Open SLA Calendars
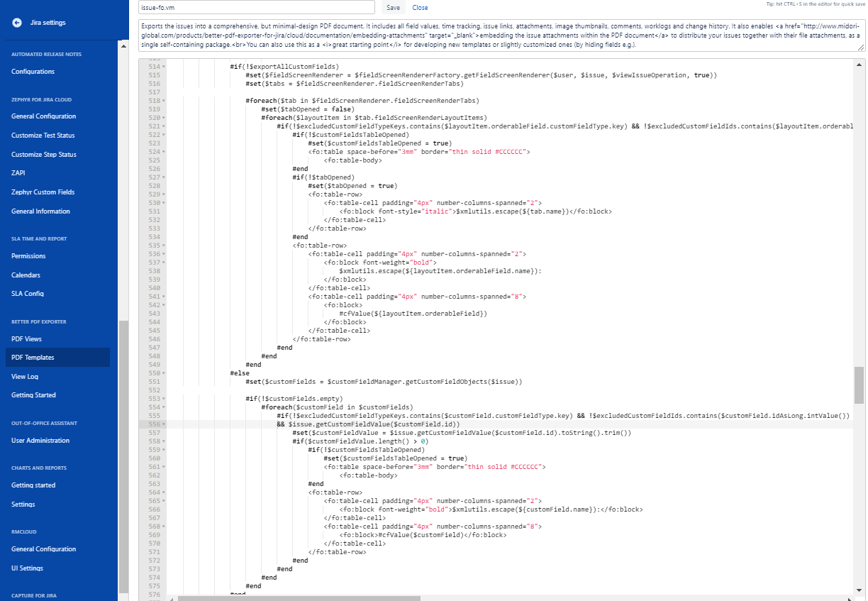The image size is (868, 601). coord(26,275)
